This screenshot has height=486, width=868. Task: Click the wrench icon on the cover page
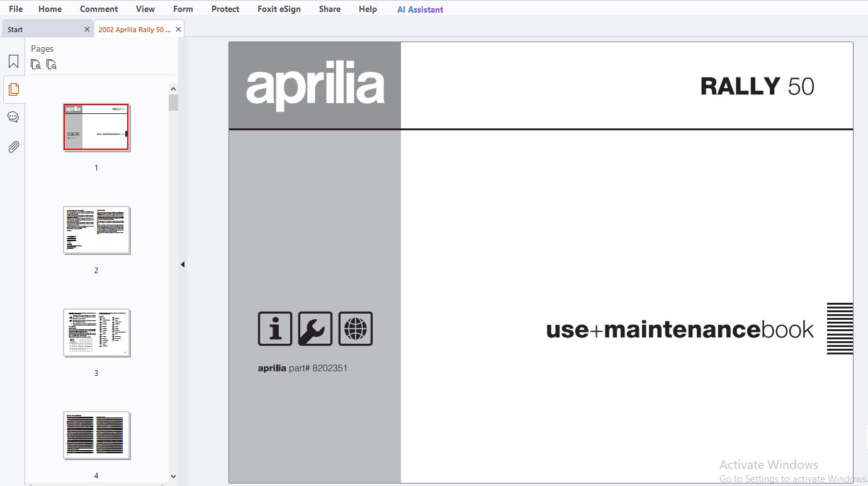pyautogui.click(x=315, y=329)
